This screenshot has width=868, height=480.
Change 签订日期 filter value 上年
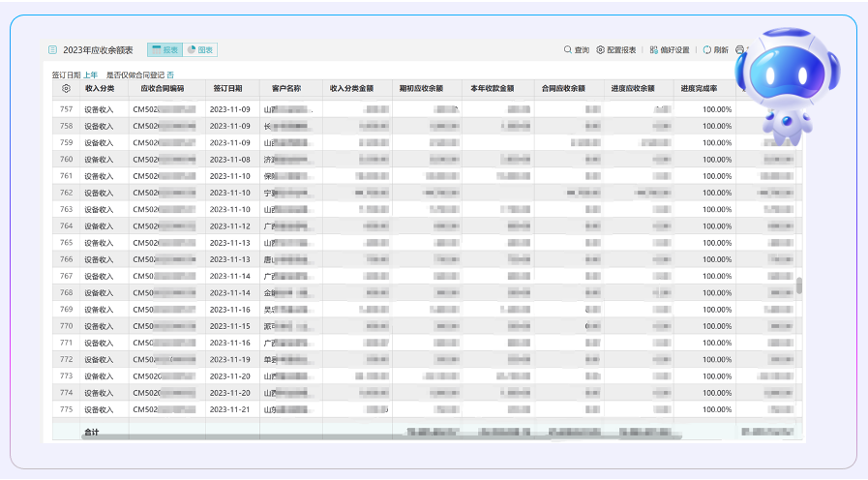pos(90,75)
